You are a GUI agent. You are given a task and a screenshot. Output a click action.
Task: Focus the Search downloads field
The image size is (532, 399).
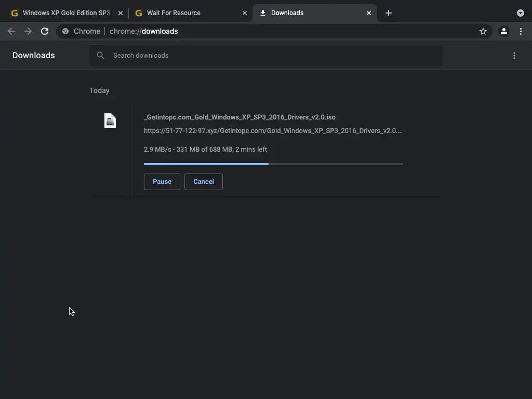(266, 55)
